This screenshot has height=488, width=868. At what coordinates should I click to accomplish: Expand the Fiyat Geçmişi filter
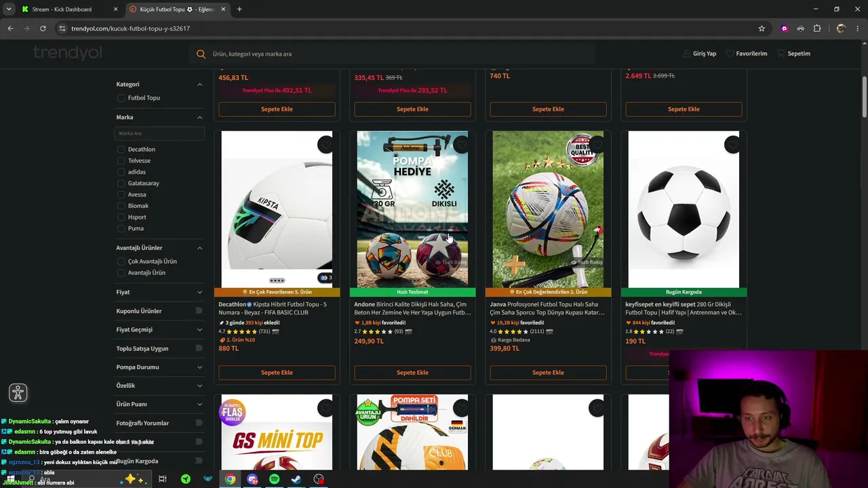point(199,329)
